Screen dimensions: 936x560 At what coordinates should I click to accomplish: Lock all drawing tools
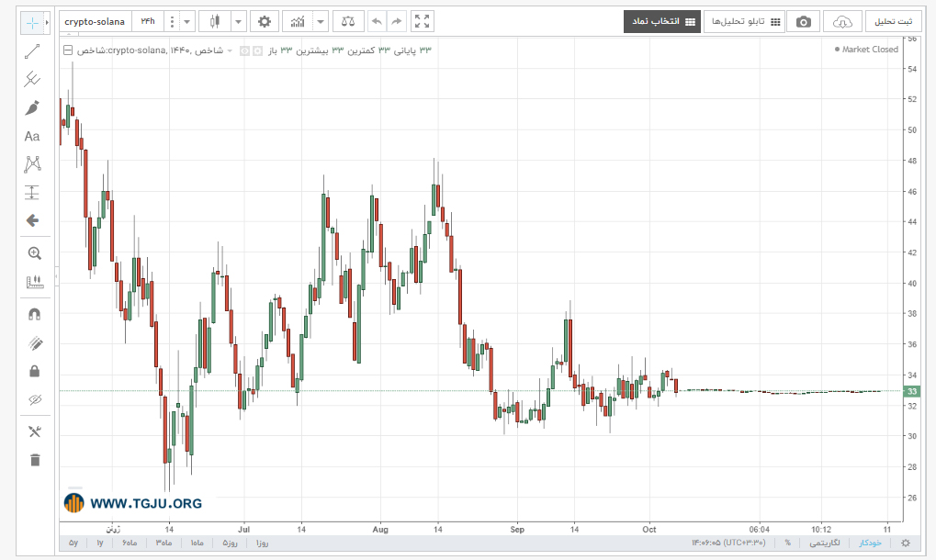(x=35, y=372)
